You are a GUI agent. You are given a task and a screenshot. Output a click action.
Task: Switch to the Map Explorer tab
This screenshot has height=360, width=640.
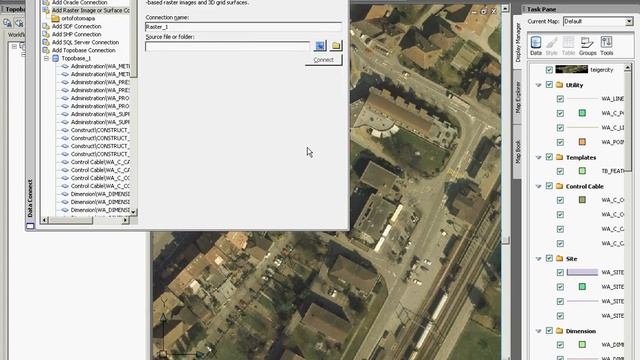[x=518, y=97]
